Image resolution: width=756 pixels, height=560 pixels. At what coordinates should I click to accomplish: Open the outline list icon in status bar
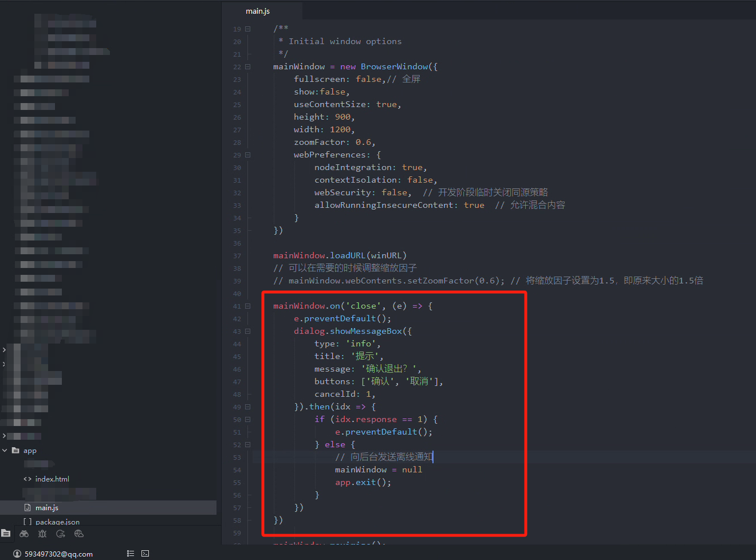tap(131, 554)
